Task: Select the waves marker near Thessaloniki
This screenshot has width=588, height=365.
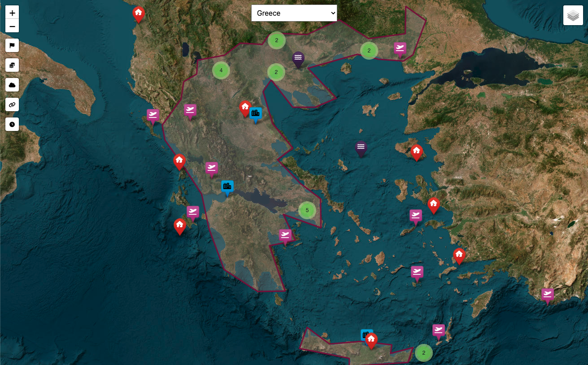Action: pyautogui.click(x=298, y=59)
